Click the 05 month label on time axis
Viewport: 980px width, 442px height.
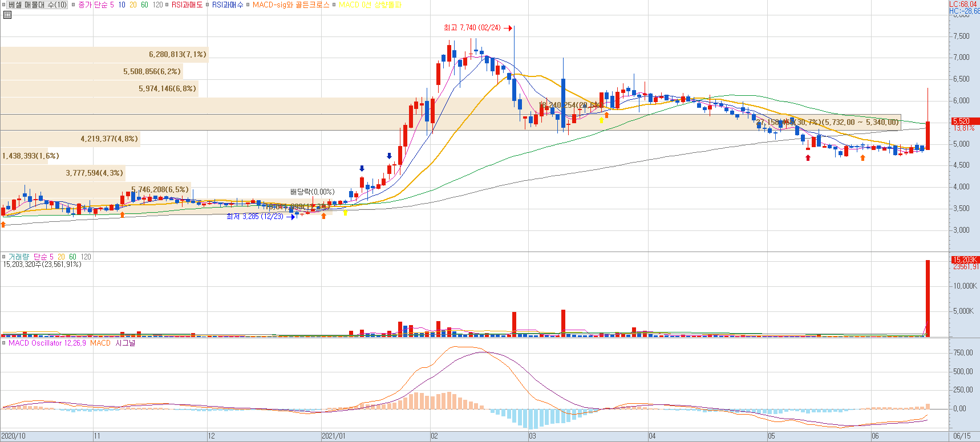click(x=771, y=436)
